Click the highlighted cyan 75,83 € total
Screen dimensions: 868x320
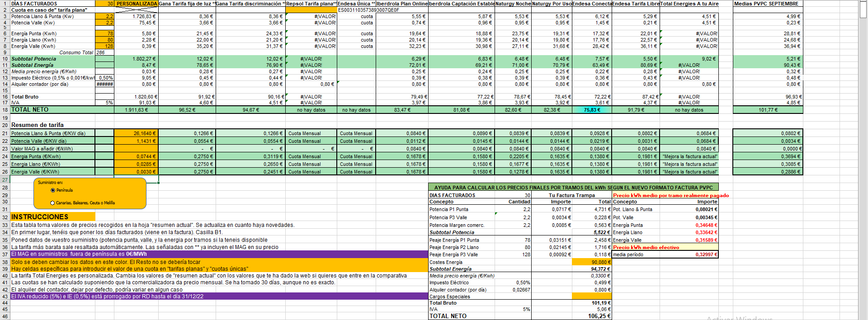[x=592, y=110]
